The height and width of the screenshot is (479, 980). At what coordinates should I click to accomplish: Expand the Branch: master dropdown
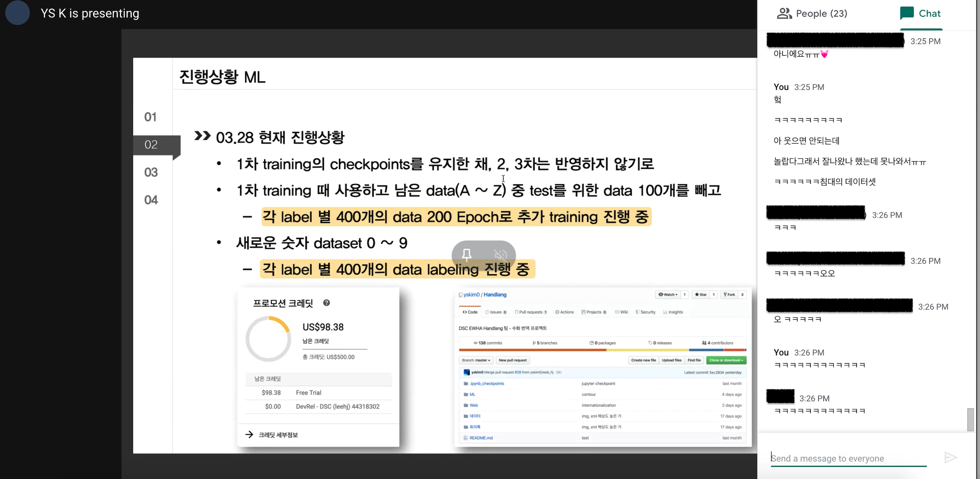click(476, 360)
